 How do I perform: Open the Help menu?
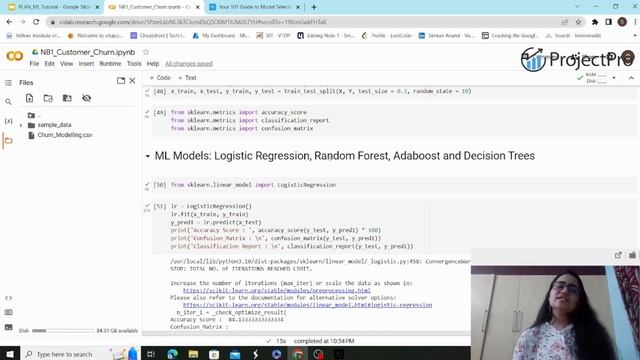[x=153, y=64]
